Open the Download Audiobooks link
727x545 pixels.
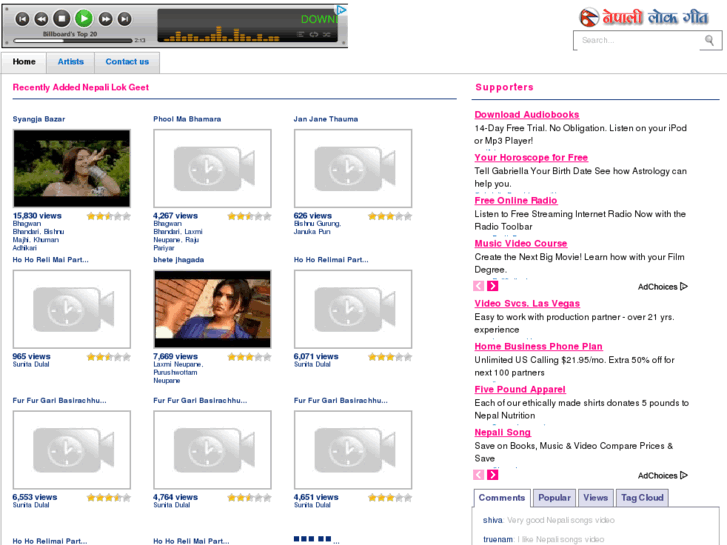pos(526,115)
